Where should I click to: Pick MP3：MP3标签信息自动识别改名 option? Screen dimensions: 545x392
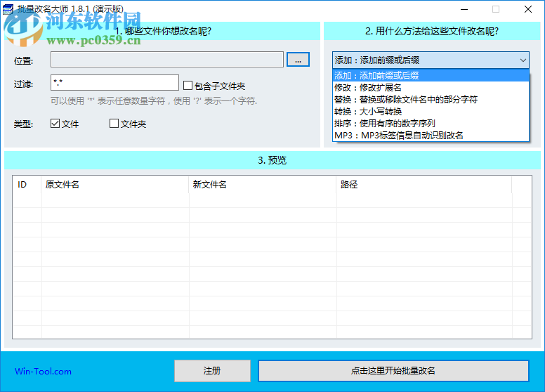(x=431, y=135)
